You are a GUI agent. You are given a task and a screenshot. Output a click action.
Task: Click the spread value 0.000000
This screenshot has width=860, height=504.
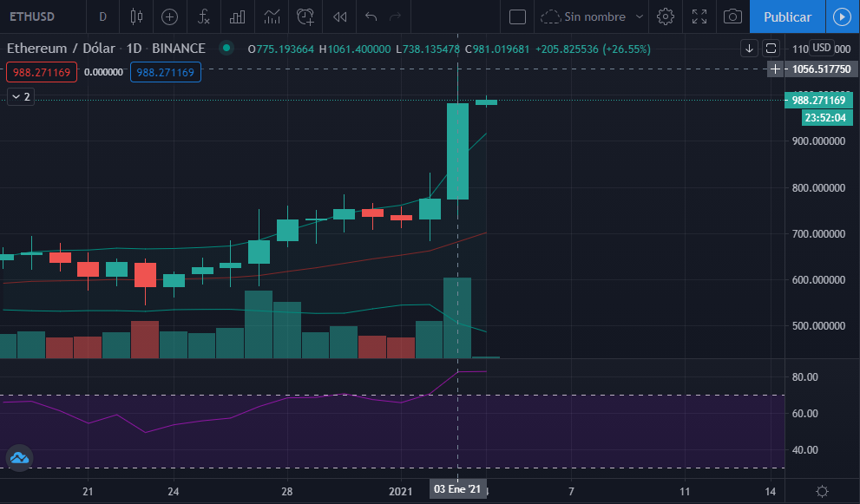click(x=103, y=72)
